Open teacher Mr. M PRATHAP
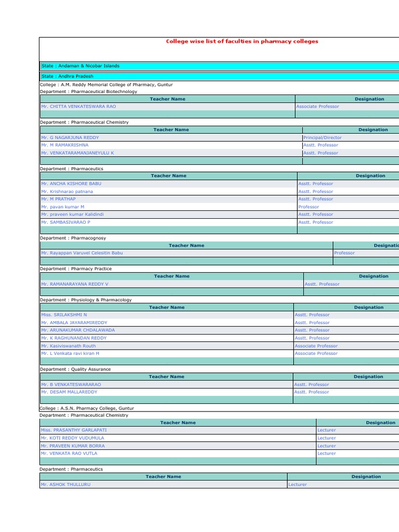399x532 pixels. (58, 199)
